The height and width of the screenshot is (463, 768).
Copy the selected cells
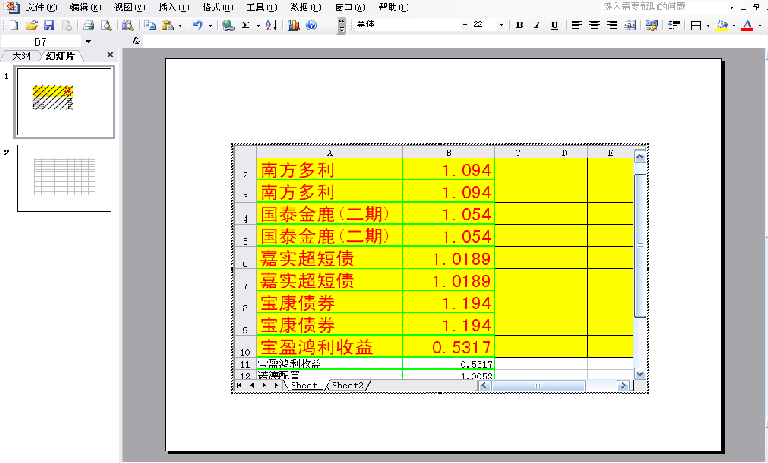[150, 25]
